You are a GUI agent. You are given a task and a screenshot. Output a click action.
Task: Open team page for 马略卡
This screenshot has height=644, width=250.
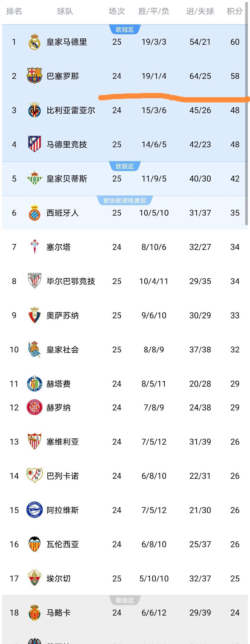coord(58,612)
